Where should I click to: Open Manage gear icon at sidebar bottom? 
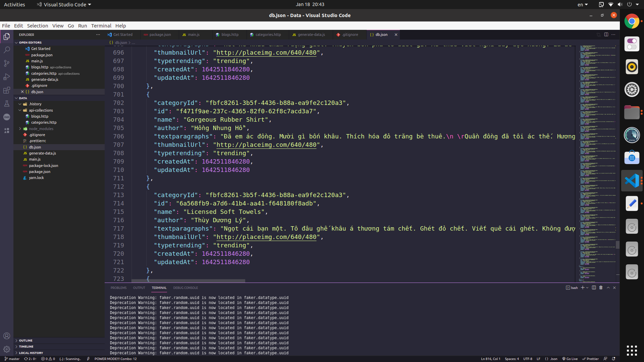pyautogui.click(x=7, y=349)
